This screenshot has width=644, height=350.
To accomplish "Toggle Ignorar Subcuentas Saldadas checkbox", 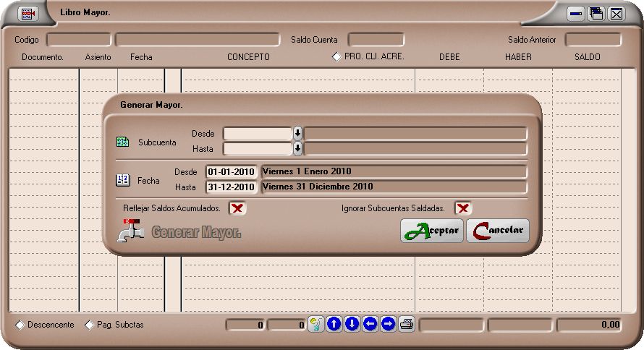I will (x=462, y=208).
